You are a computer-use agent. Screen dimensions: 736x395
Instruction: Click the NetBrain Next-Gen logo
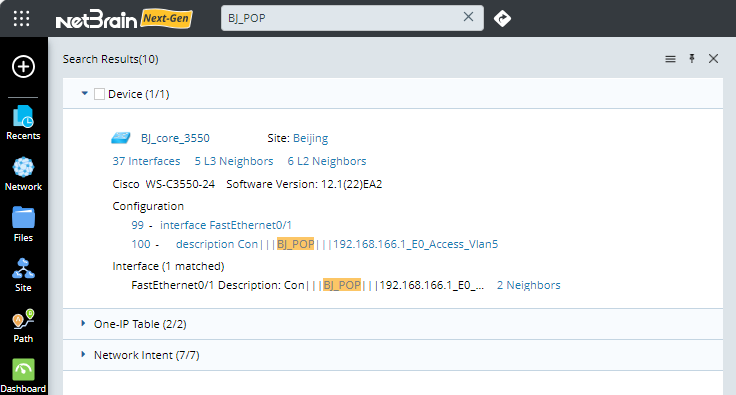pos(124,19)
